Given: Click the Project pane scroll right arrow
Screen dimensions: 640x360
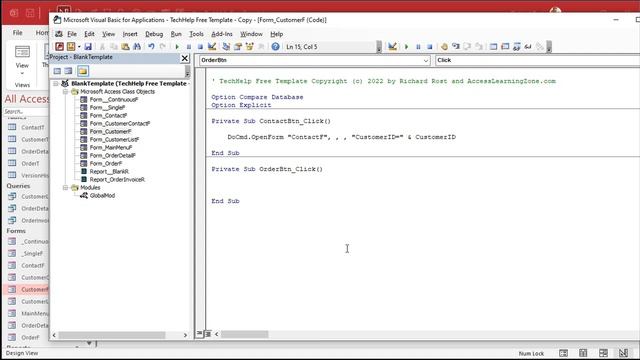Looking at the screenshot, I should point(185,335).
